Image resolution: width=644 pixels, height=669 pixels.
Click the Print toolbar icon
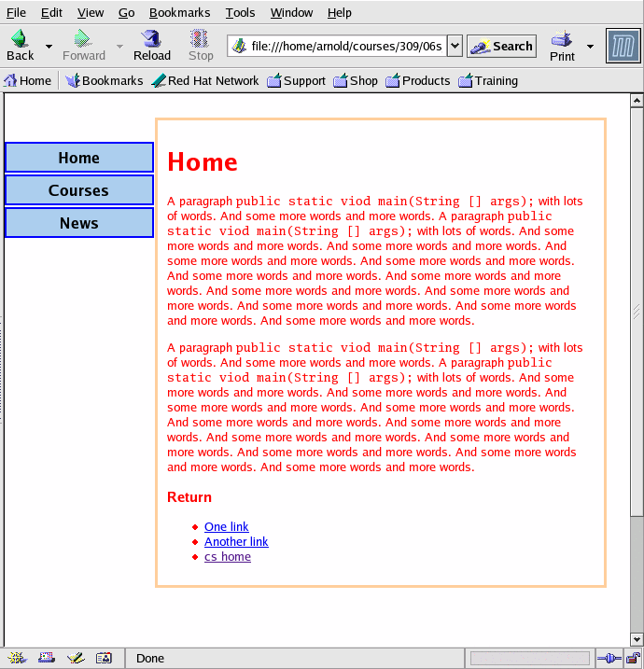point(562,46)
